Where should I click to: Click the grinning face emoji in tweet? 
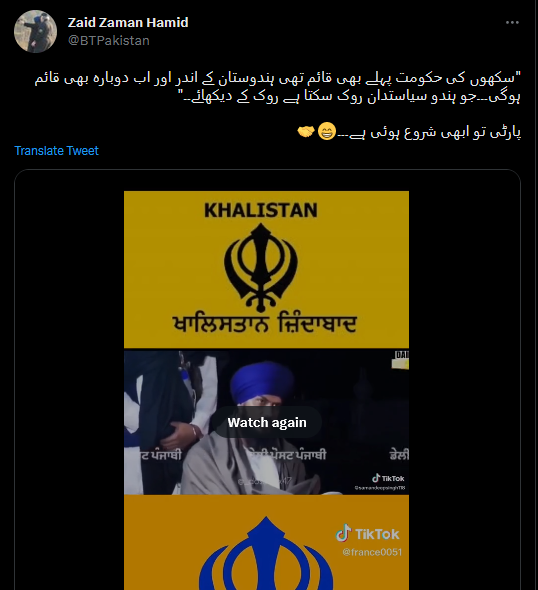[x=327, y=132]
